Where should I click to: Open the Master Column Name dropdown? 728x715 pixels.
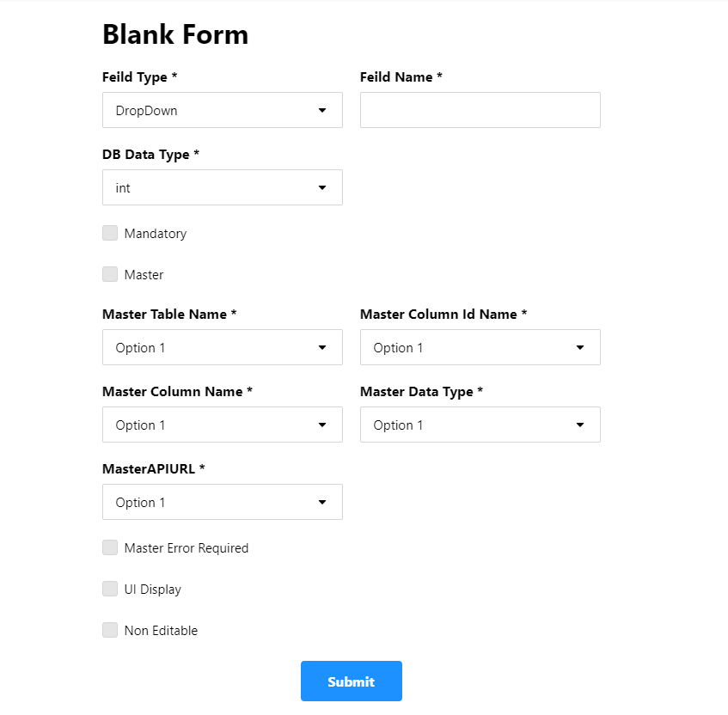tap(222, 425)
